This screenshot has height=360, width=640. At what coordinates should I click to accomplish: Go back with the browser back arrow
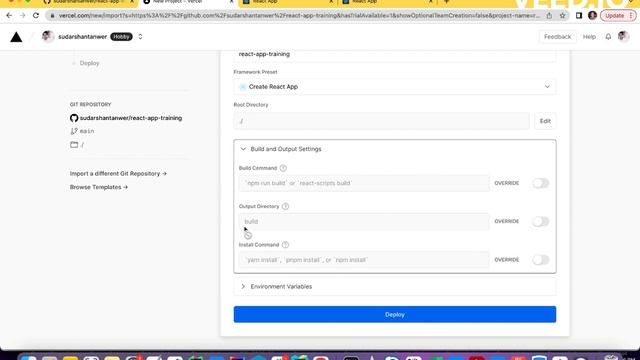point(9,16)
